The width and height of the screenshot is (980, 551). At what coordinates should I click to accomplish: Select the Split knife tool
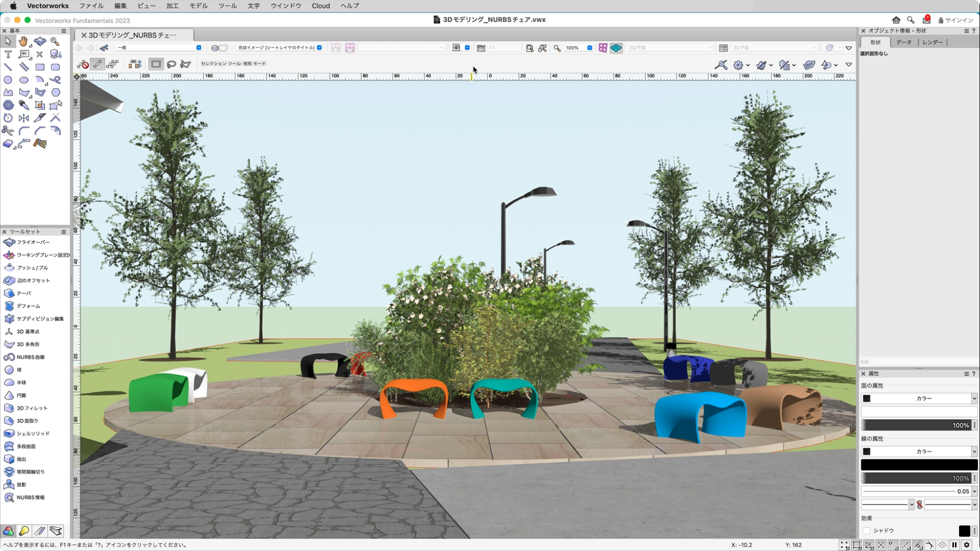tap(40, 118)
